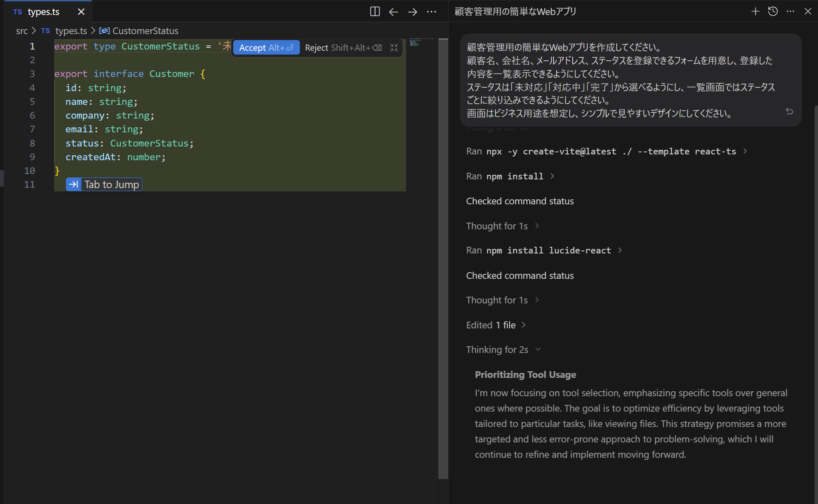Viewport: 818px width, 504px height.
Task: Reject the suggested code change
Action: coord(343,48)
